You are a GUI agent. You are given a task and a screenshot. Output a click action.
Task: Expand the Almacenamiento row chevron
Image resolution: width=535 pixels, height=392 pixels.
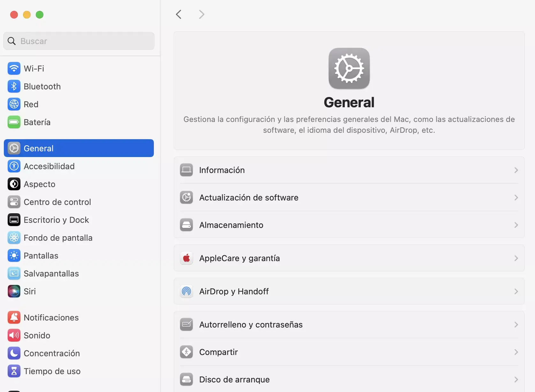(516, 225)
